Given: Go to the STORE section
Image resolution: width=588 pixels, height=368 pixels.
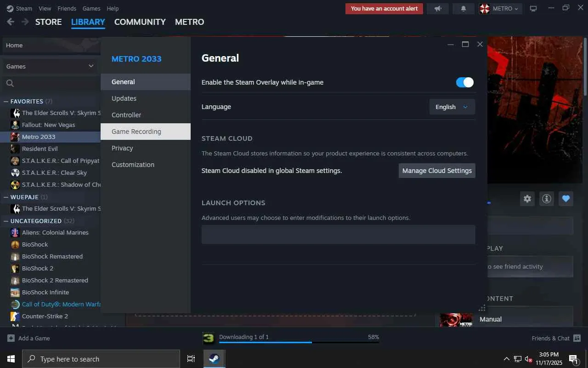Looking at the screenshot, I should [48, 22].
